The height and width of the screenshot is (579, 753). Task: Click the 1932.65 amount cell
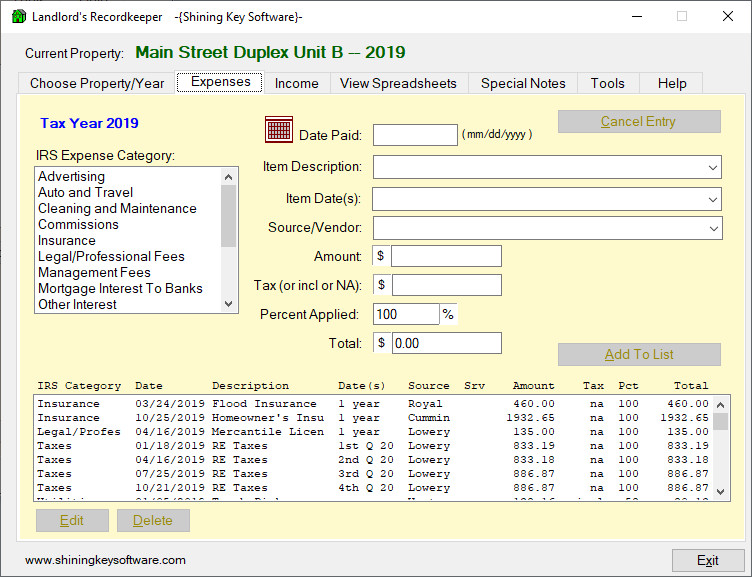click(x=530, y=418)
